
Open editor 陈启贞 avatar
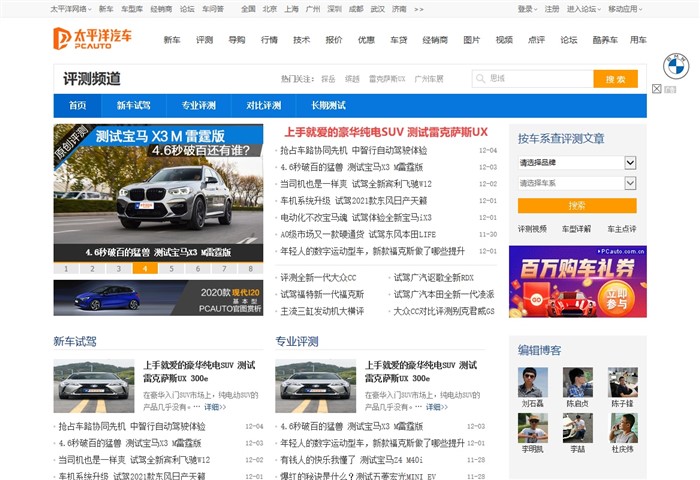coord(578,382)
